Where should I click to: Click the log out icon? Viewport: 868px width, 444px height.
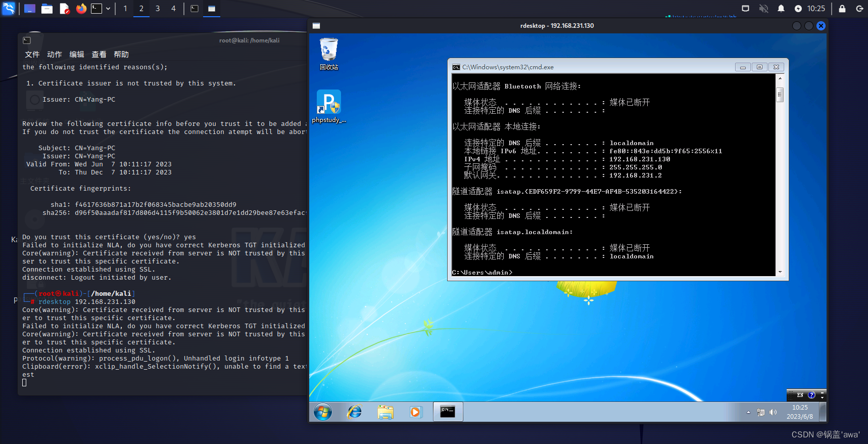coord(859,9)
